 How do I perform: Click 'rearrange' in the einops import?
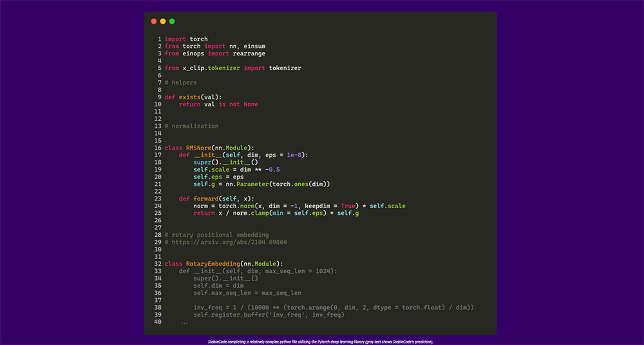tap(249, 54)
